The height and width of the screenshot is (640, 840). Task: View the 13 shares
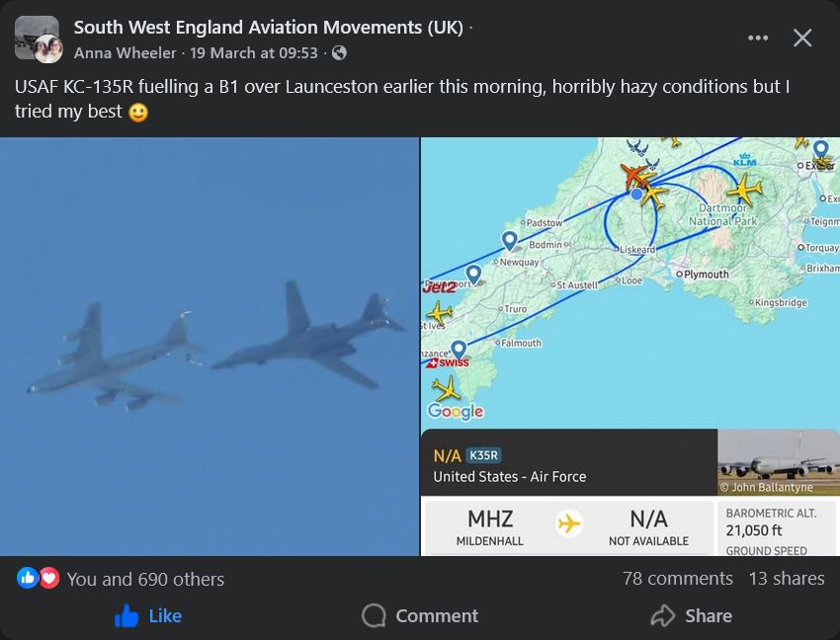point(786,579)
